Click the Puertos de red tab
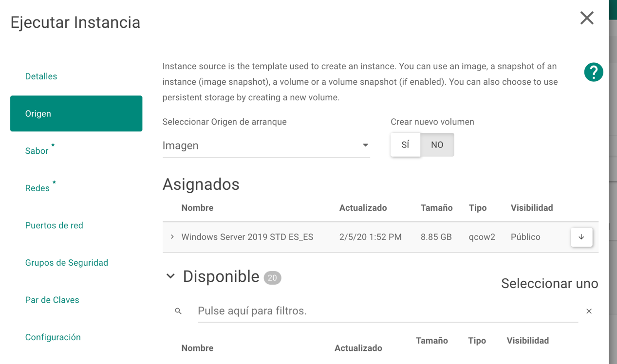Screen dimensions: 617x364 [x=54, y=225]
